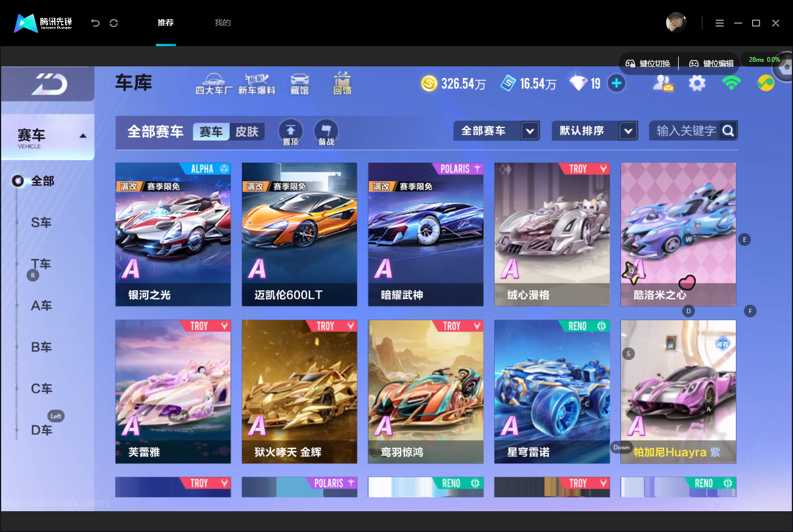The width and height of the screenshot is (793, 532).
Task: Filter garage by D车
Action: pyautogui.click(x=42, y=430)
